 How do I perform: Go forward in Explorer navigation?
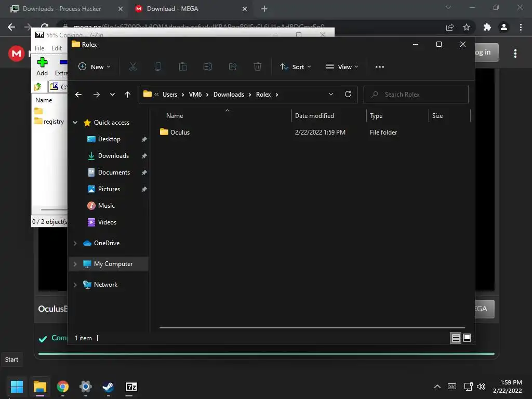click(96, 95)
